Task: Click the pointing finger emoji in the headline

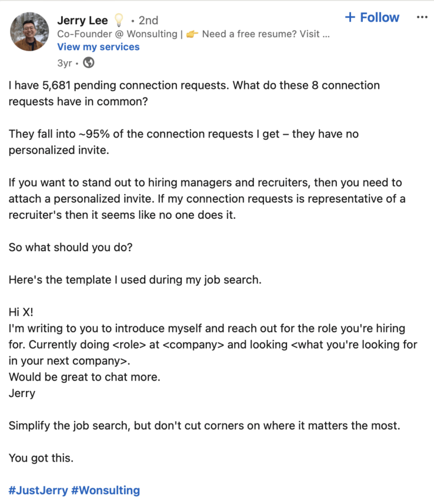Action: (x=190, y=33)
